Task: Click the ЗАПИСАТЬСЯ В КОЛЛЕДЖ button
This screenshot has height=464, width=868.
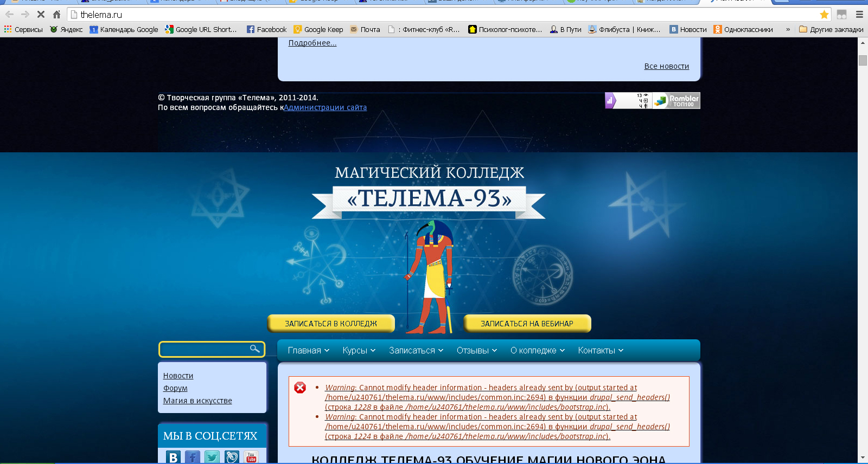Action: point(331,324)
